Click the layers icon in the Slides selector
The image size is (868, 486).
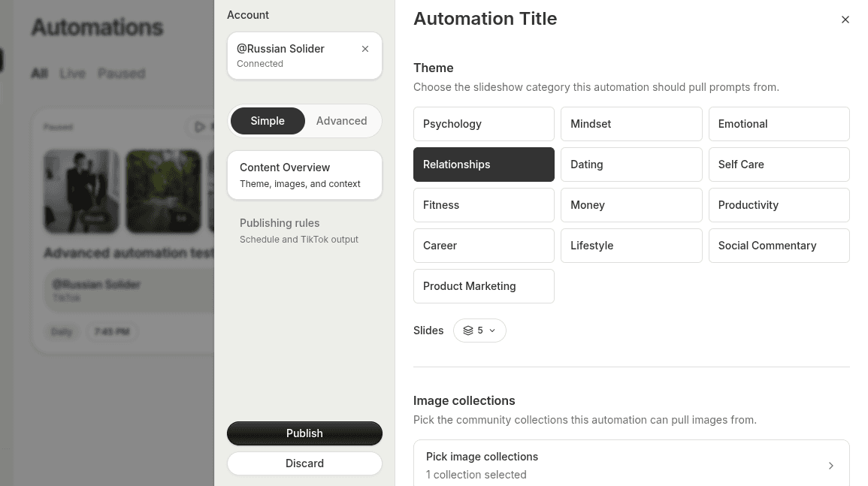point(469,330)
